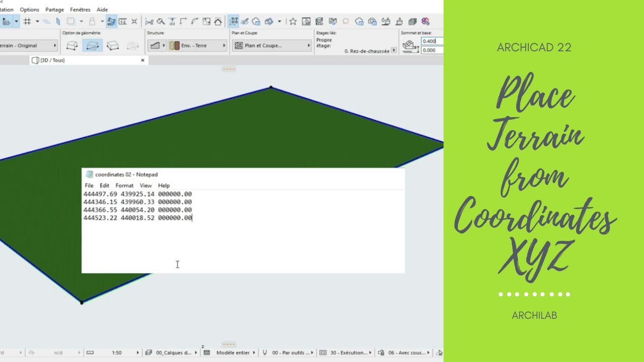Screen dimensions: 644x362
Task: Open the 06 - Avec couc... option
Action: coord(408,353)
